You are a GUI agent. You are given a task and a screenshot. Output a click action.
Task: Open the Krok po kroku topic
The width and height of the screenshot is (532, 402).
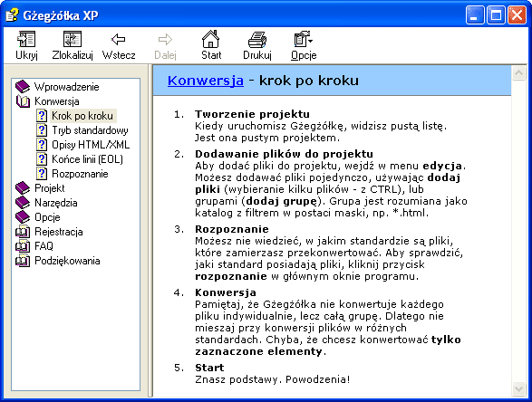(82, 116)
